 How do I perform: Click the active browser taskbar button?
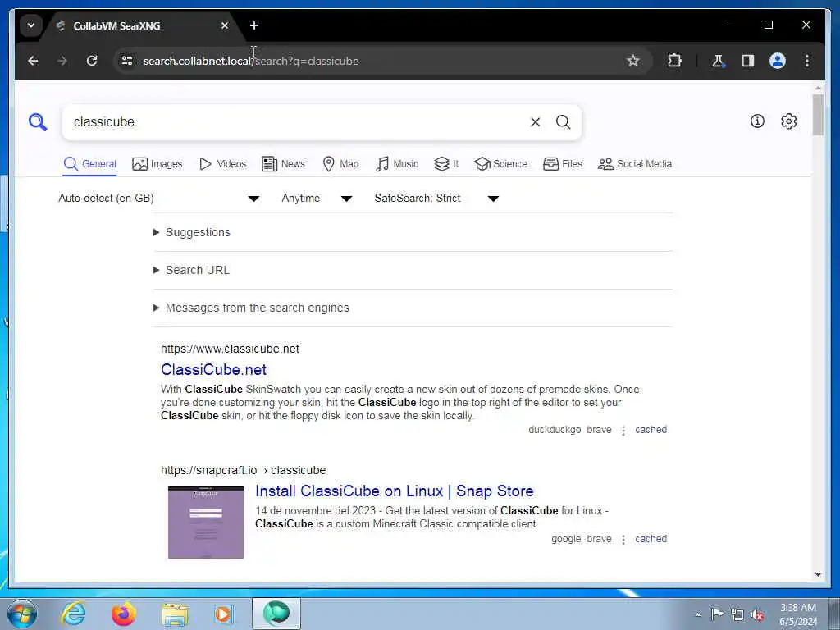[276, 614]
